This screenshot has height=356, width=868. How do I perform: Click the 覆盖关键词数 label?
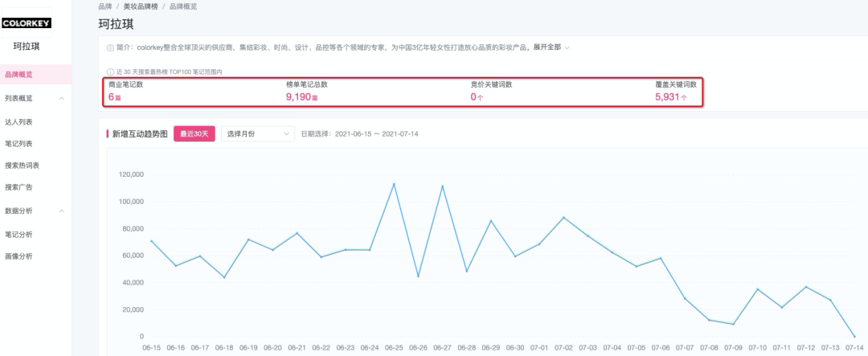point(676,84)
